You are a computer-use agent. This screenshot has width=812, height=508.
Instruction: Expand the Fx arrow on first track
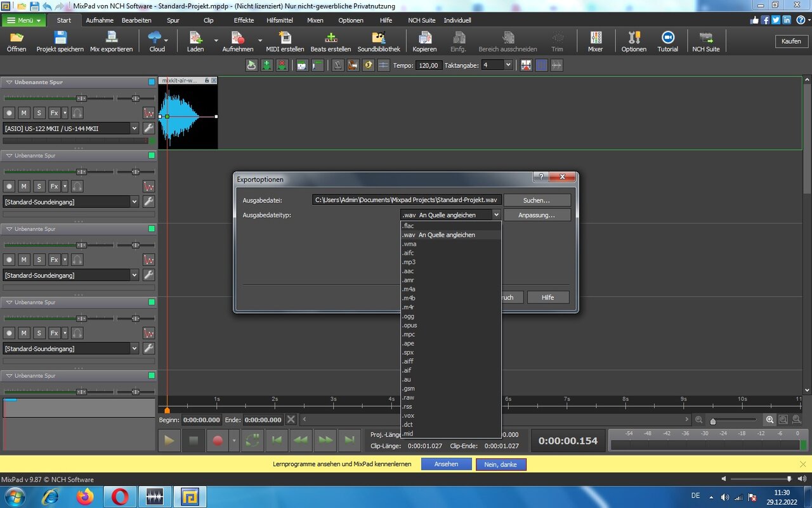pos(65,113)
